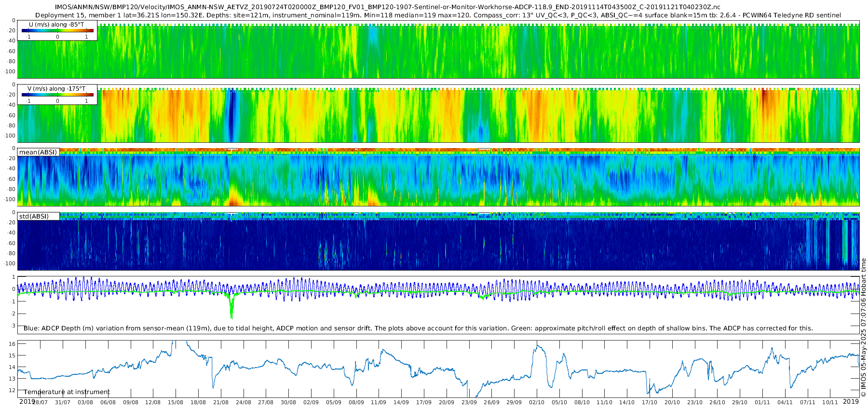Click the large green pitch/roll dip
Viewport: 868px width, 410px height.
click(231, 309)
